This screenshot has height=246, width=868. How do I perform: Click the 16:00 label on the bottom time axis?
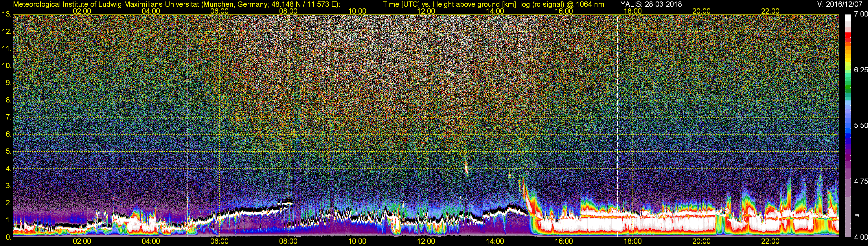coord(564,241)
